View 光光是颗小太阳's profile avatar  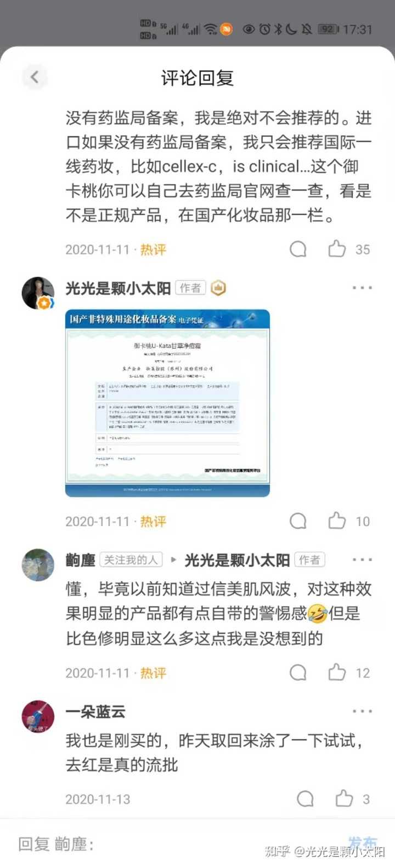point(38,293)
